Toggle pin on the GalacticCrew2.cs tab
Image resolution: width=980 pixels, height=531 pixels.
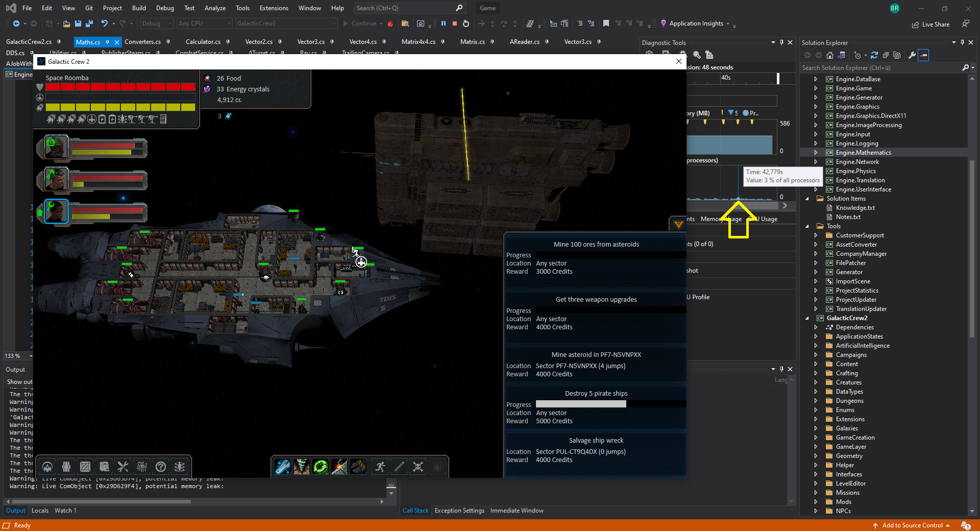[x=59, y=42]
